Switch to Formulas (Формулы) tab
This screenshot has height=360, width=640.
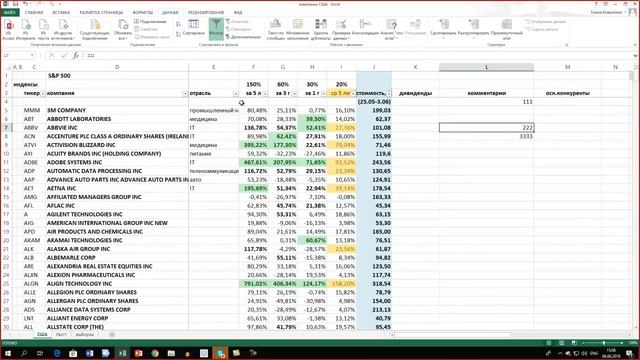[x=143, y=13]
